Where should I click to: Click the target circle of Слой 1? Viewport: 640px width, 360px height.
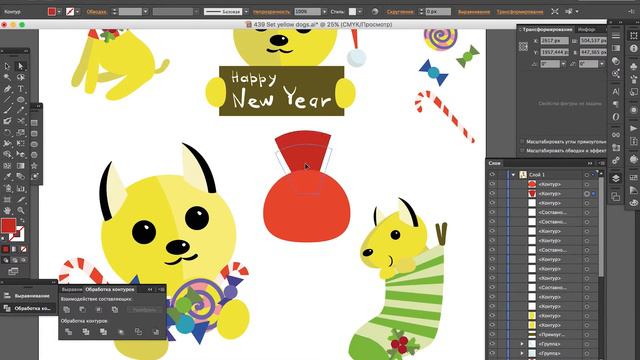pos(587,175)
